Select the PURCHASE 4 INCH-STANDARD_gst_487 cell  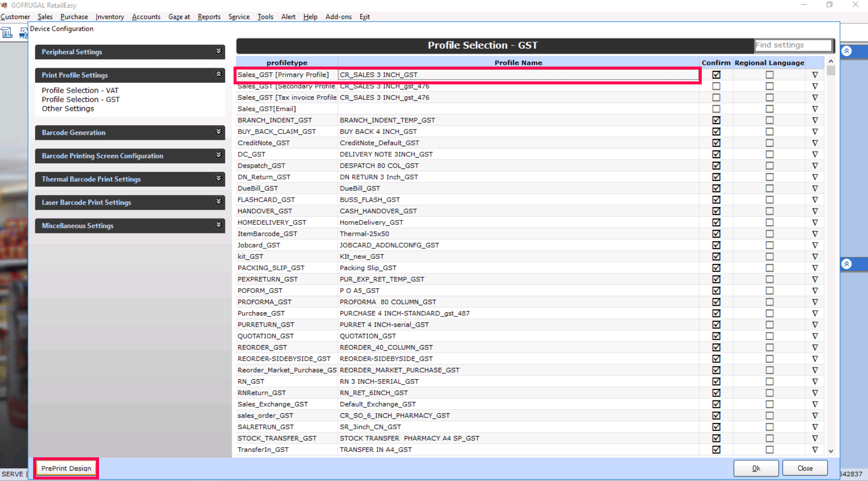518,313
